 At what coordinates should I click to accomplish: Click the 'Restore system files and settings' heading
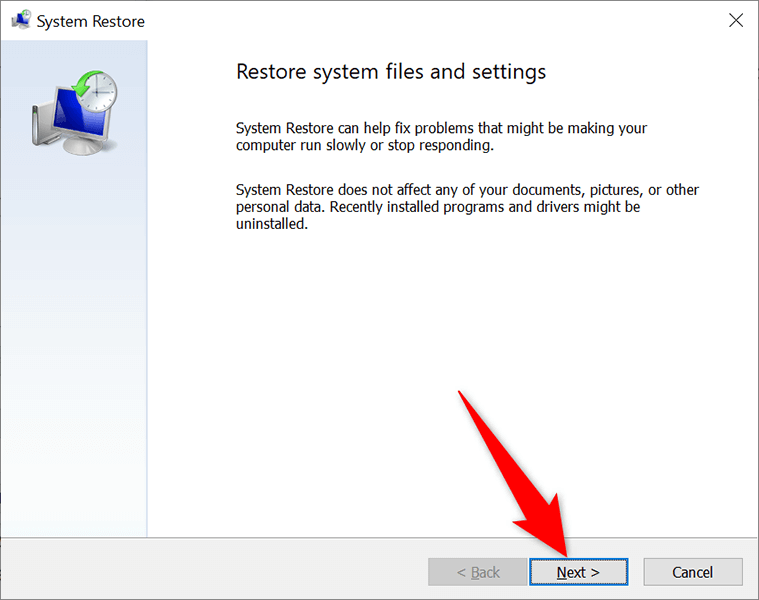coord(391,72)
